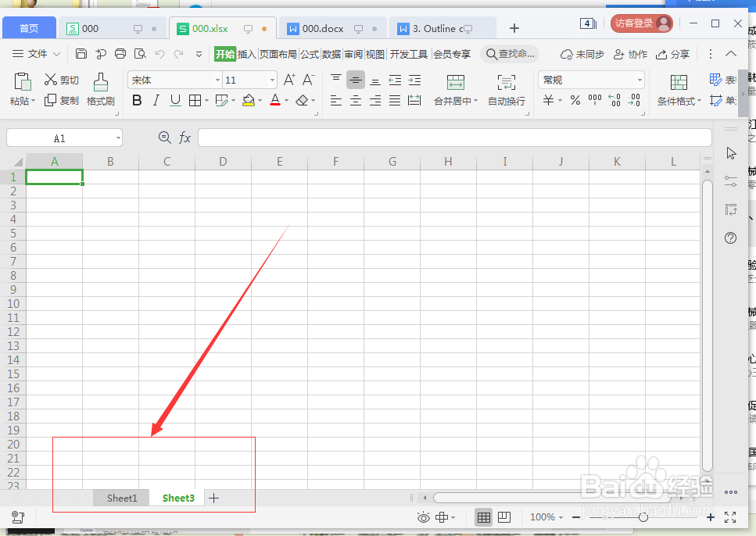Viewport: 756px width, 536px height.
Task: Click the 协作 collaborate button
Action: (x=630, y=55)
